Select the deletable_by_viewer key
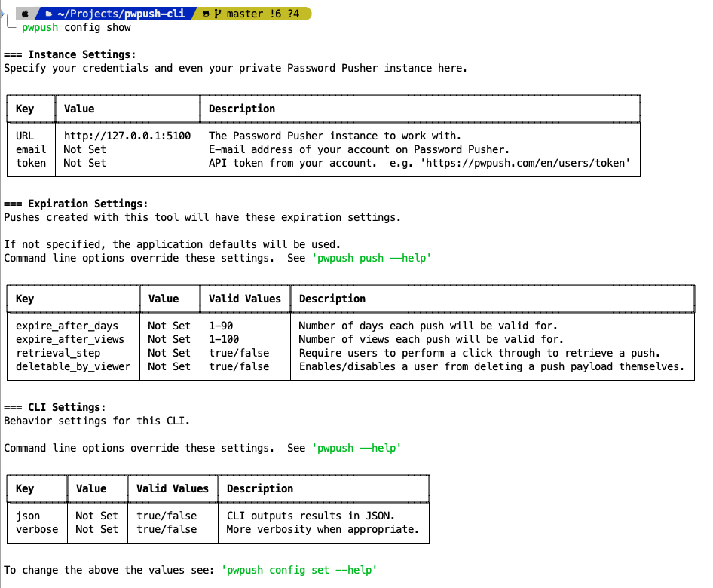Viewport: 713px width, 588px height. click(x=73, y=367)
